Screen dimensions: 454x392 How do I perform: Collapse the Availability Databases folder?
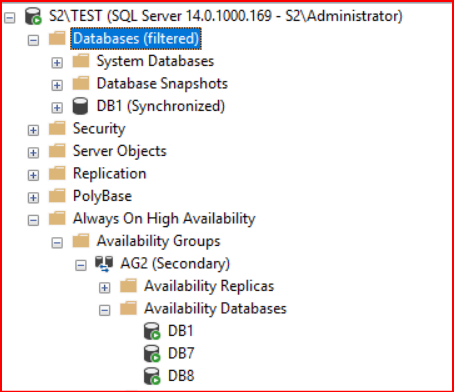[105, 310]
